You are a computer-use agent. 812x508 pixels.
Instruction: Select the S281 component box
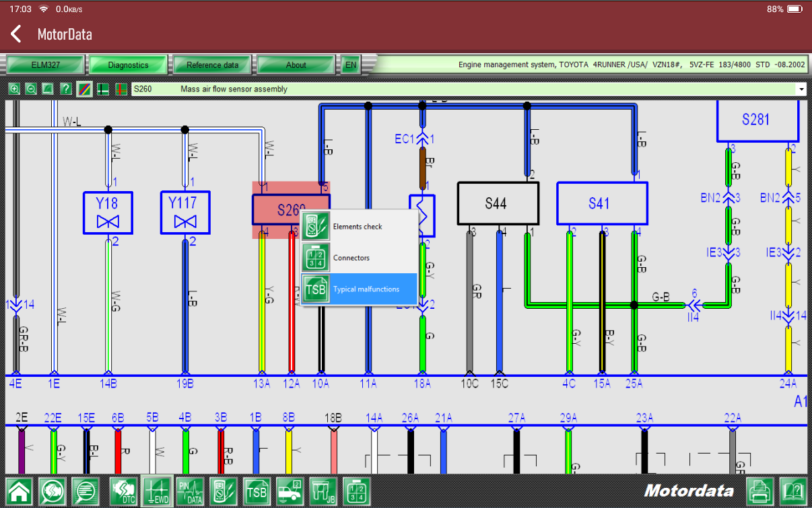(x=757, y=120)
